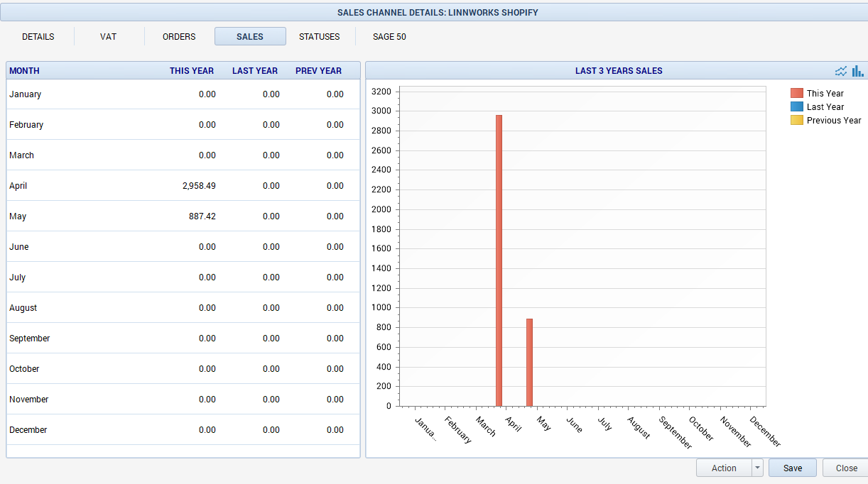Select the Sales tab
This screenshot has width=868, height=484.
click(250, 37)
